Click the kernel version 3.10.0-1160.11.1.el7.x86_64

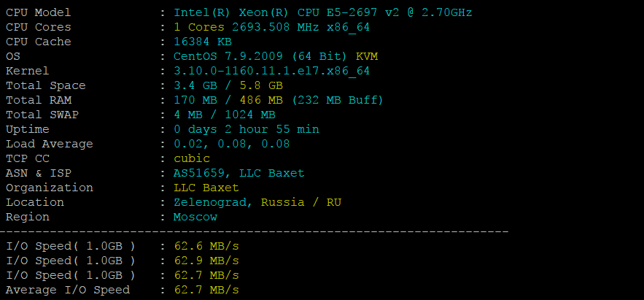[271, 71]
